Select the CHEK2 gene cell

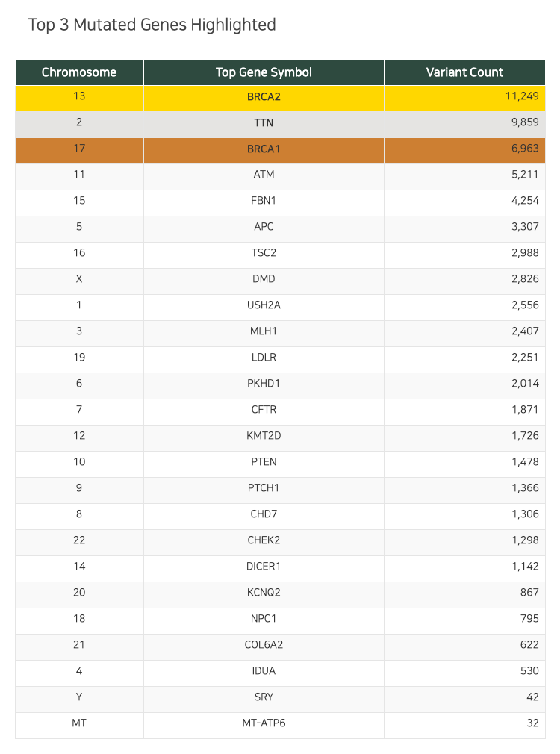click(264, 543)
